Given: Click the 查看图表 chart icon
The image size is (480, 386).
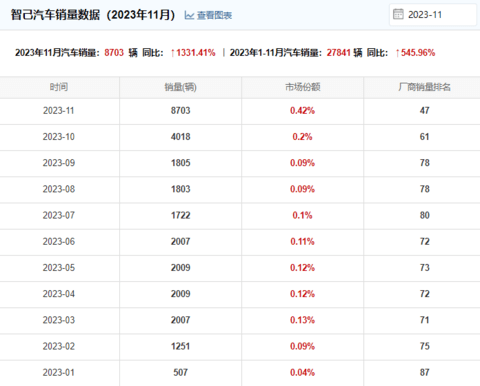Looking at the screenshot, I should click(189, 15).
